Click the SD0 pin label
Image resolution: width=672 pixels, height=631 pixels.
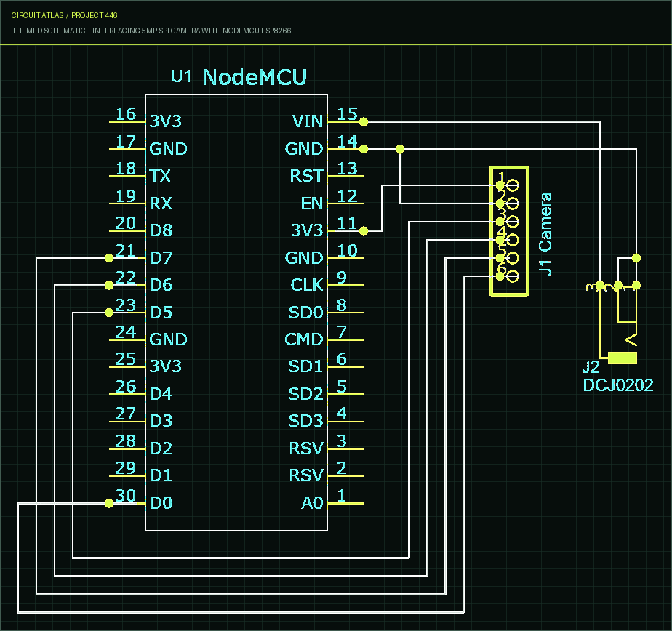click(305, 313)
